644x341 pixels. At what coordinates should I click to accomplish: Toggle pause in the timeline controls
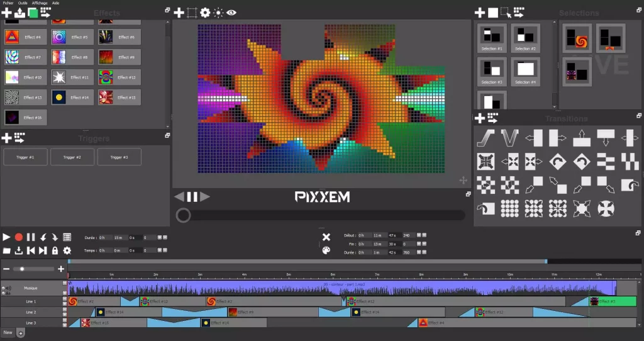(x=31, y=237)
